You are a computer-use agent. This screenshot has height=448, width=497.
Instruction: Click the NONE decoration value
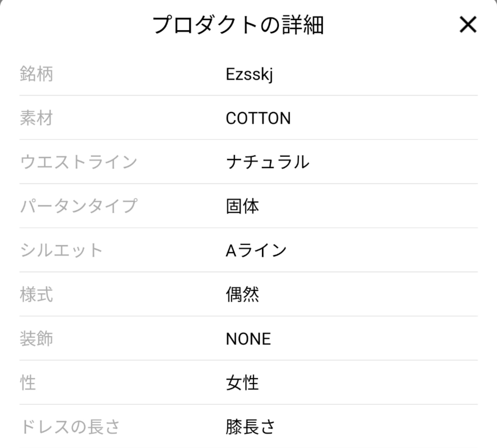pyautogui.click(x=248, y=339)
